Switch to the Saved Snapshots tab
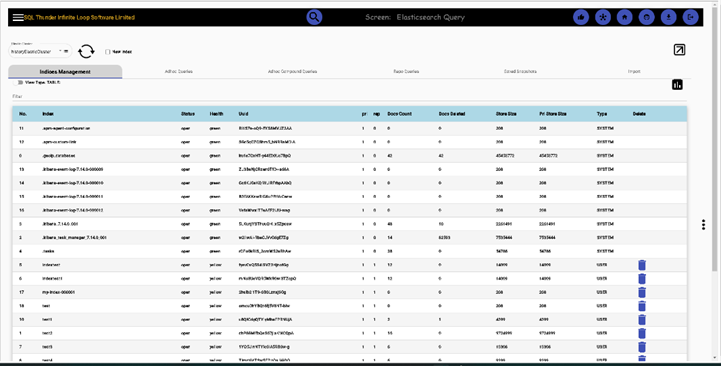Image resolution: width=721 pixels, height=366 pixels. pyautogui.click(x=520, y=72)
